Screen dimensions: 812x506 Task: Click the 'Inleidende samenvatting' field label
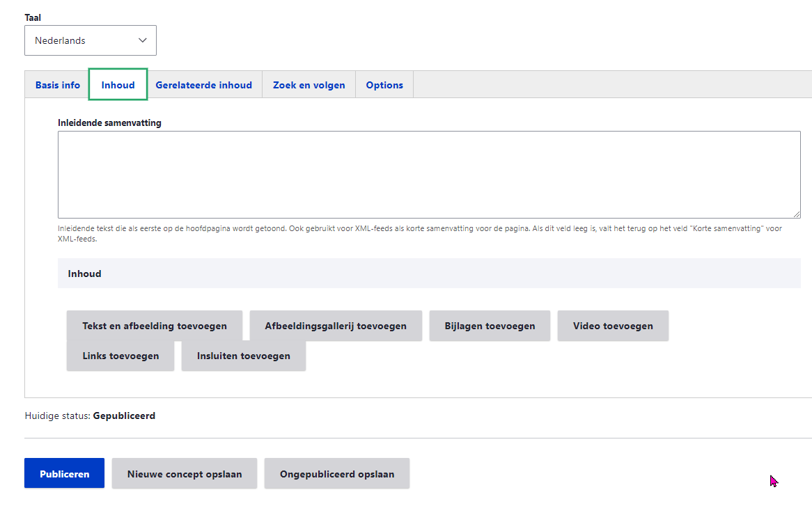[109, 122]
